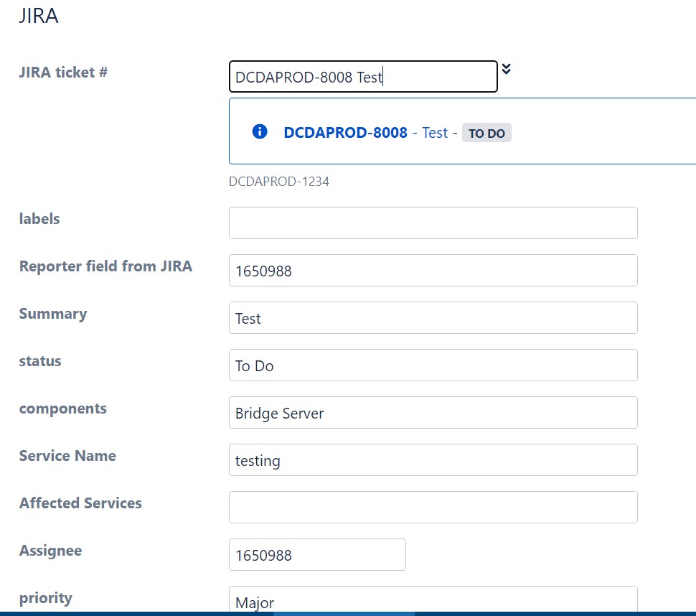Select the Reporter field showing 1650988
This screenshot has width=696, height=616.
click(x=433, y=270)
